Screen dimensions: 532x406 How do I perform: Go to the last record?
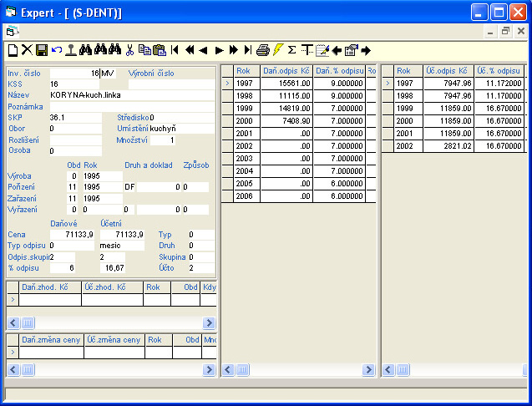click(x=247, y=50)
